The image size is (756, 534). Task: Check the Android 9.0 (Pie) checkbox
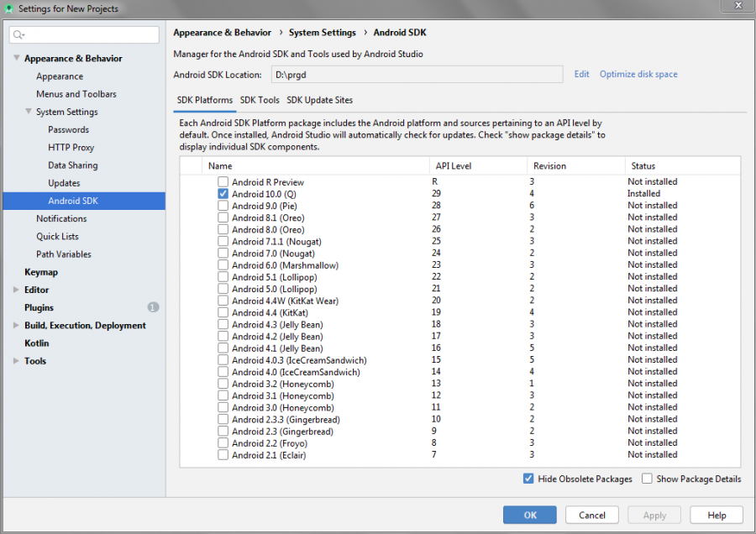click(223, 206)
